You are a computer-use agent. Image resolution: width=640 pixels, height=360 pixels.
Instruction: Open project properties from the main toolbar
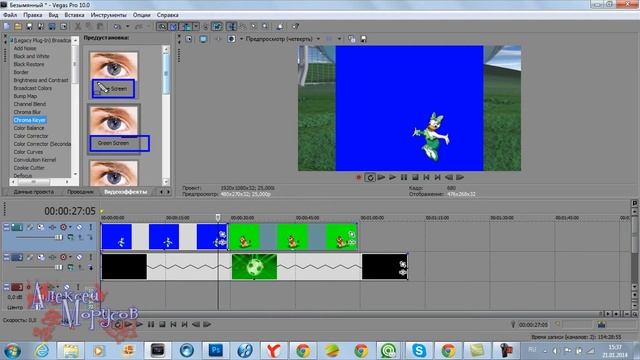[x=63, y=27]
